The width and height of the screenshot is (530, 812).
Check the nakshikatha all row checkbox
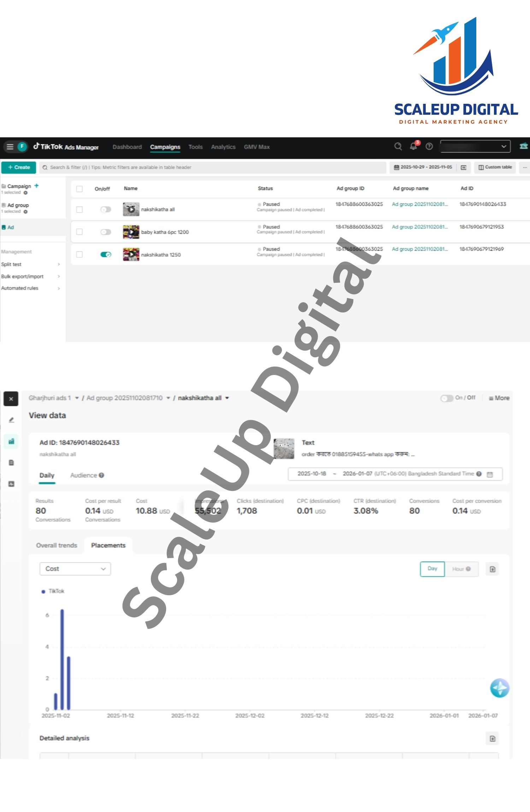coord(79,210)
